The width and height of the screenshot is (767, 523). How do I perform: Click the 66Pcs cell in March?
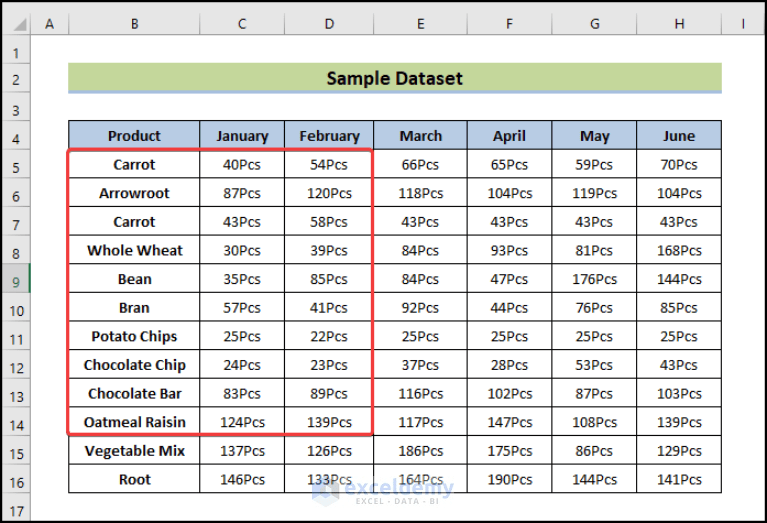click(x=420, y=164)
